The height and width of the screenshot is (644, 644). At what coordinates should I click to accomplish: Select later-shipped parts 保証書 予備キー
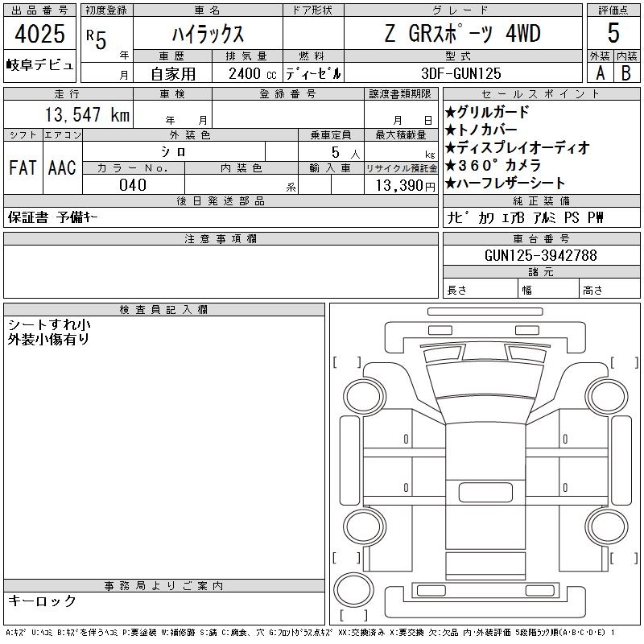click(x=52, y=217)
